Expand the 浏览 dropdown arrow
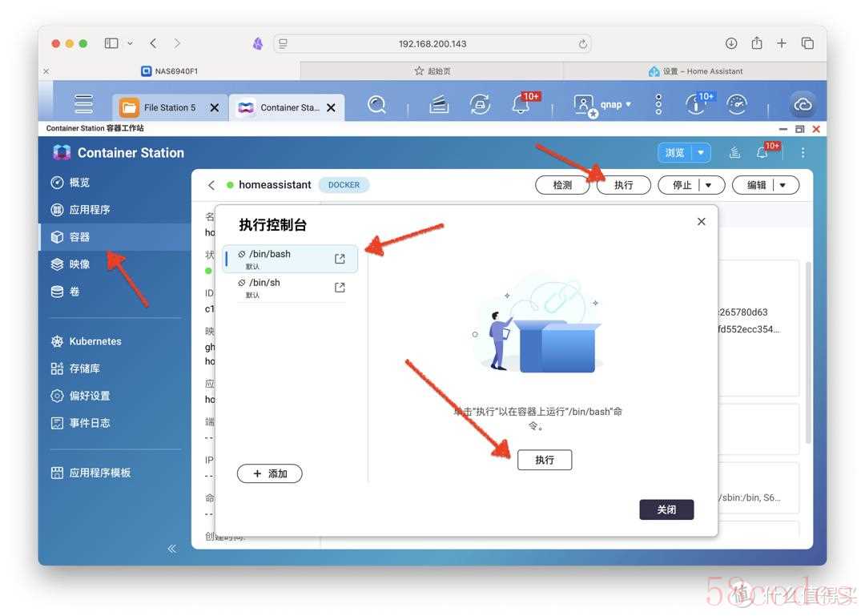Viewport: 865px width, 616px height. pyautogui.click(x=701, y=153)
